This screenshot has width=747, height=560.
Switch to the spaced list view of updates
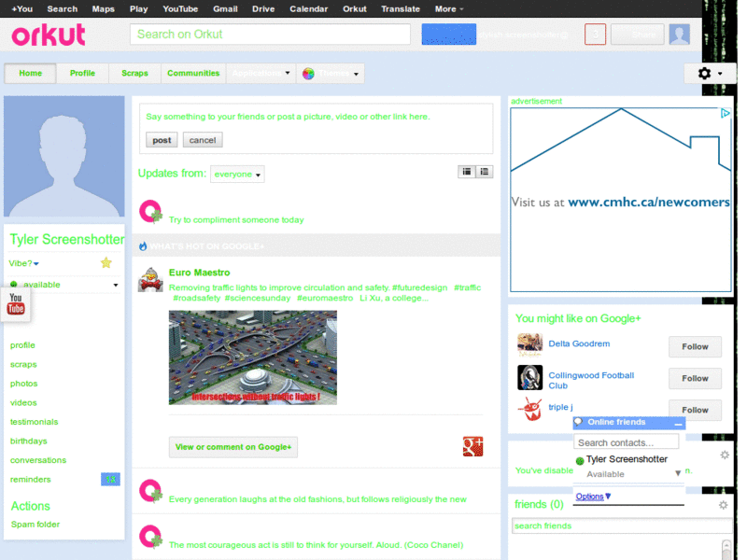(485, 172)
